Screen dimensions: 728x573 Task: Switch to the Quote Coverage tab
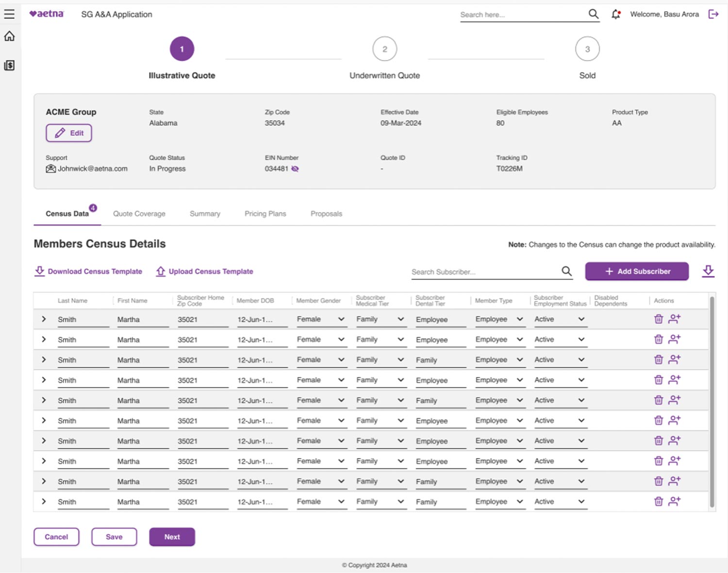pos(139,213)
